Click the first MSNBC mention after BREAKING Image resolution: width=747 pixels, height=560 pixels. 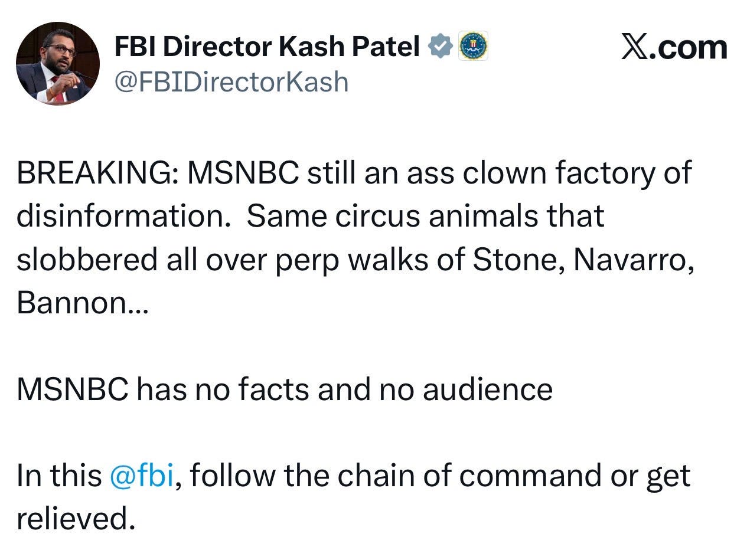click(x=243, y=173)
